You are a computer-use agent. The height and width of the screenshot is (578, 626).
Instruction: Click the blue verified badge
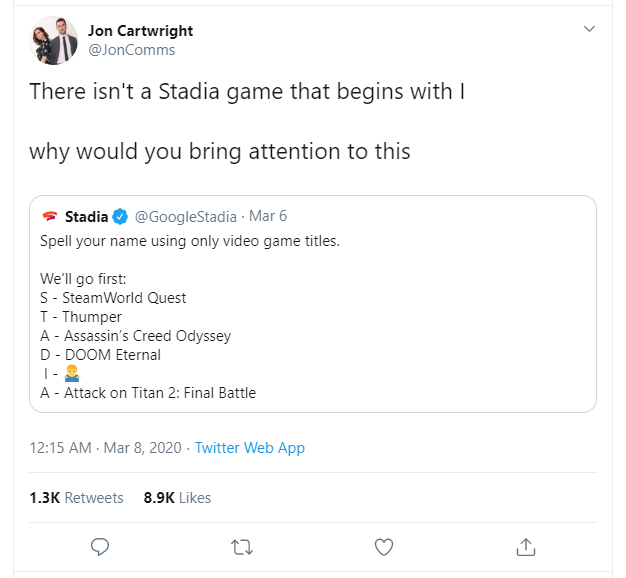(120, 216)
